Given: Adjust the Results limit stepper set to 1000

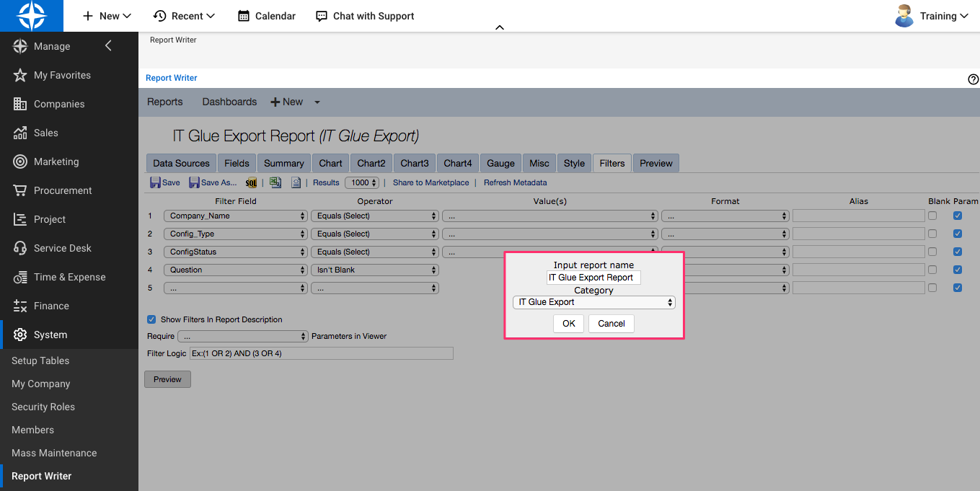Looking at the screenshot, I should tap(362, 182).
